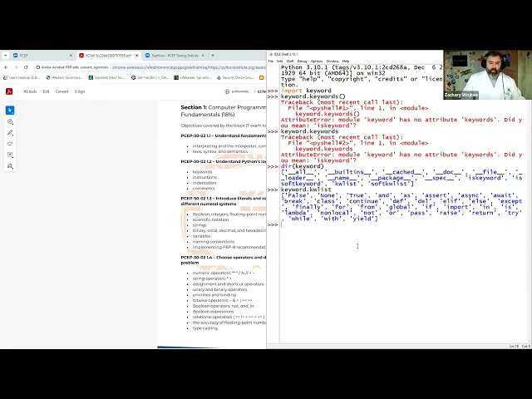Click 'priorities and binding' bullet in PDF
This screenshot has height=399, width=532.
(214, 295)
